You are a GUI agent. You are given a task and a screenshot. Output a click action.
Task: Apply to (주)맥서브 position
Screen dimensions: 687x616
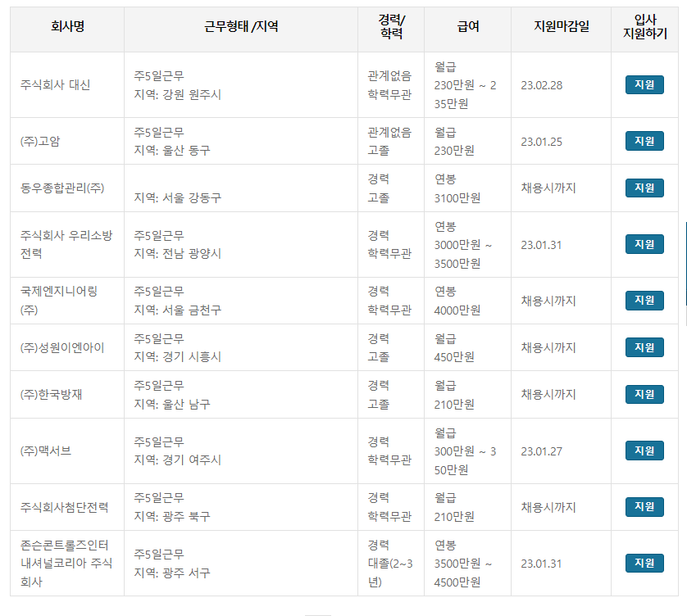644,450
